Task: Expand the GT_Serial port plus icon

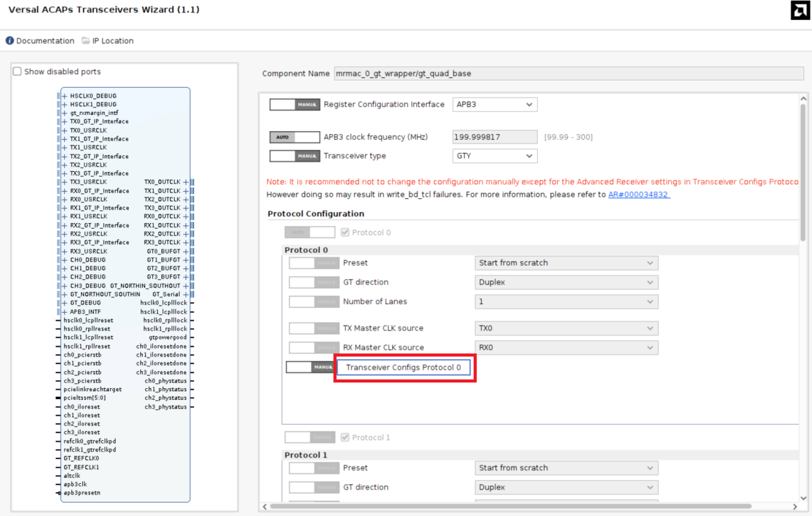Action: (185, 294)
